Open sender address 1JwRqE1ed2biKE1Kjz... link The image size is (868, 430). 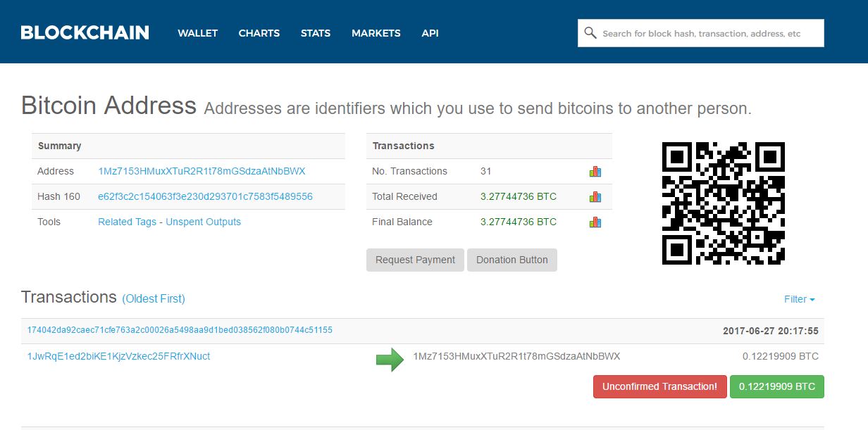pyautogui.click(x=118, y=356)
